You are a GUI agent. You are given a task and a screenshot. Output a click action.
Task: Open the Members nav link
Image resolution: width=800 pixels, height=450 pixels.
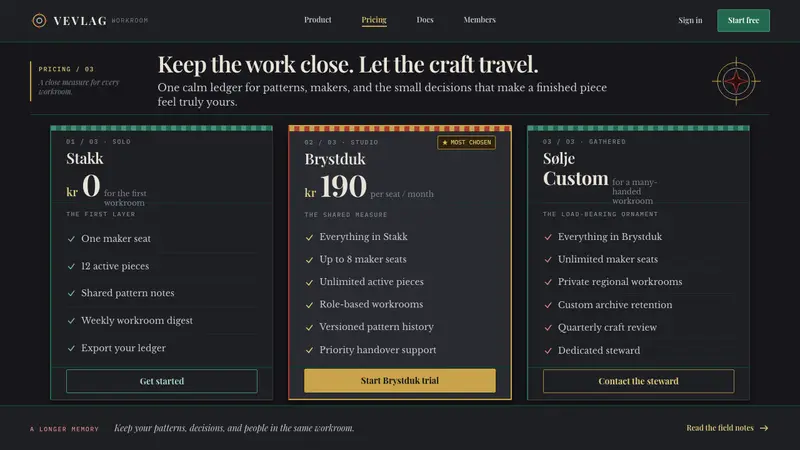479,20
